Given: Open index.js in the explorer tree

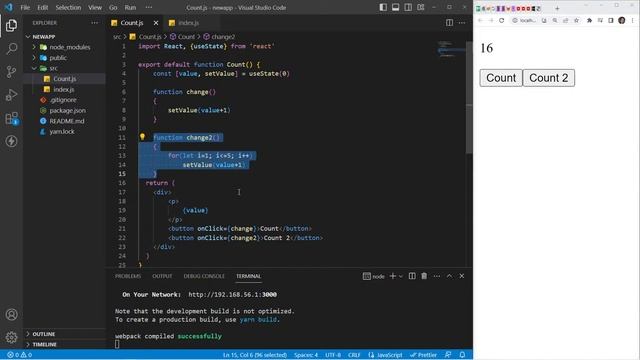Looking at the screenshot, I should (x=64, y=89).
